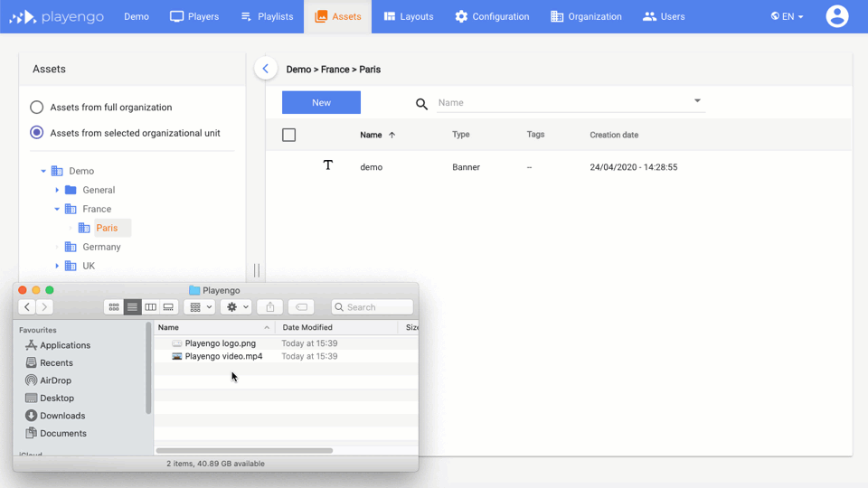Open Recents in Finder sidebar
Viewport: 868px width, 488px height.
point(49,363)
